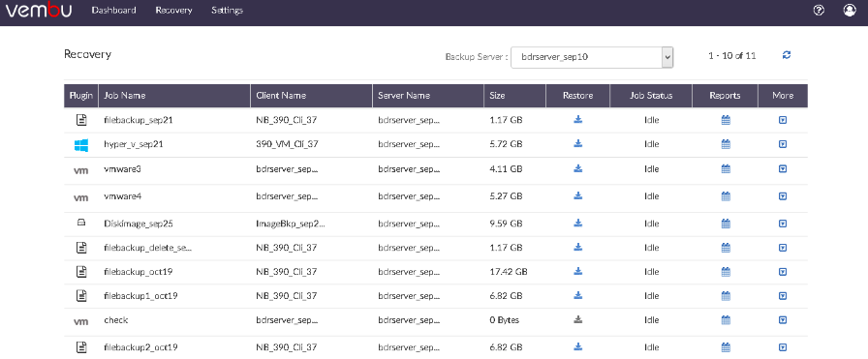The width and height of the screenshot is (868, 359).
Task: Open the reports calendar for hyper_v_sep21
Action: [726, 144]
